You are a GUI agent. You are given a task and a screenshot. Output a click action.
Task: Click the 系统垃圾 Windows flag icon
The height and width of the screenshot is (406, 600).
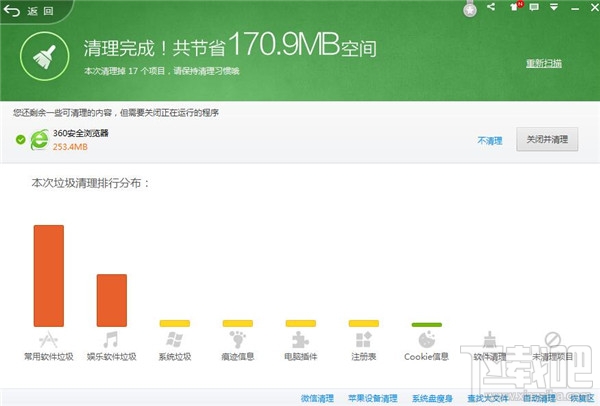[174, 340]
